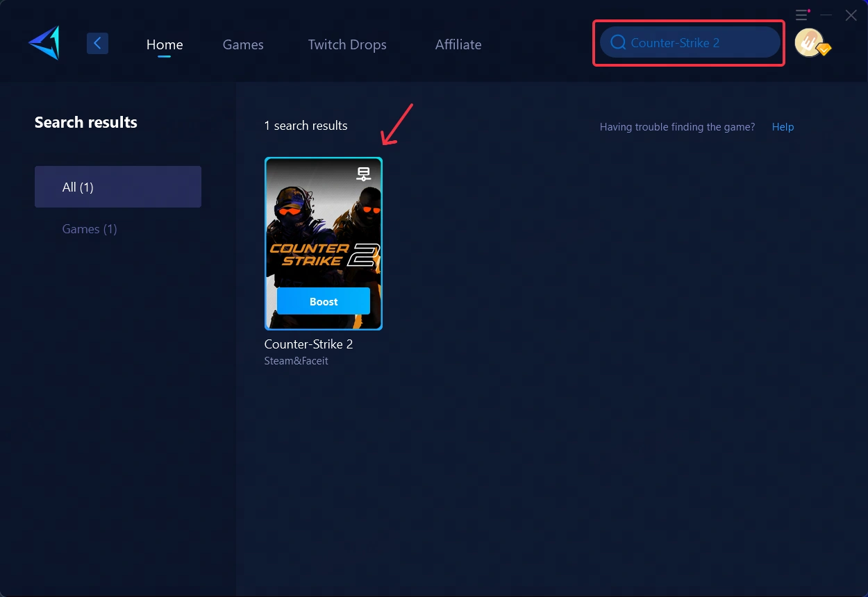Open the Affiliate tab
The image size is (868, 597).
[458, 44]
